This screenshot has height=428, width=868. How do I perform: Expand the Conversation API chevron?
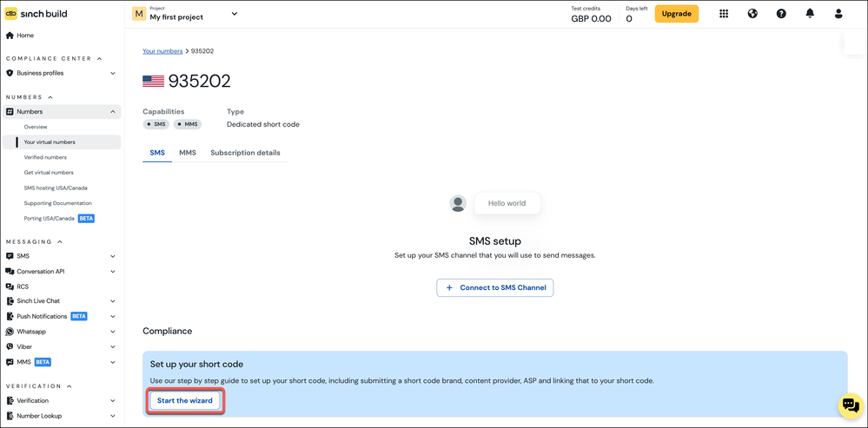click(x=113, y=272)
